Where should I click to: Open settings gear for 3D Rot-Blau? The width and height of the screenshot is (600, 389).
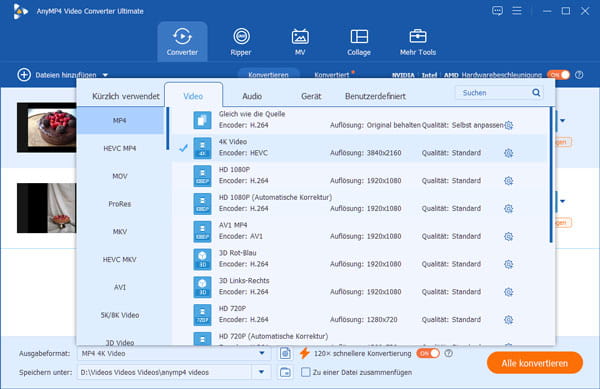pyautogui.click(x=509, y=264)
